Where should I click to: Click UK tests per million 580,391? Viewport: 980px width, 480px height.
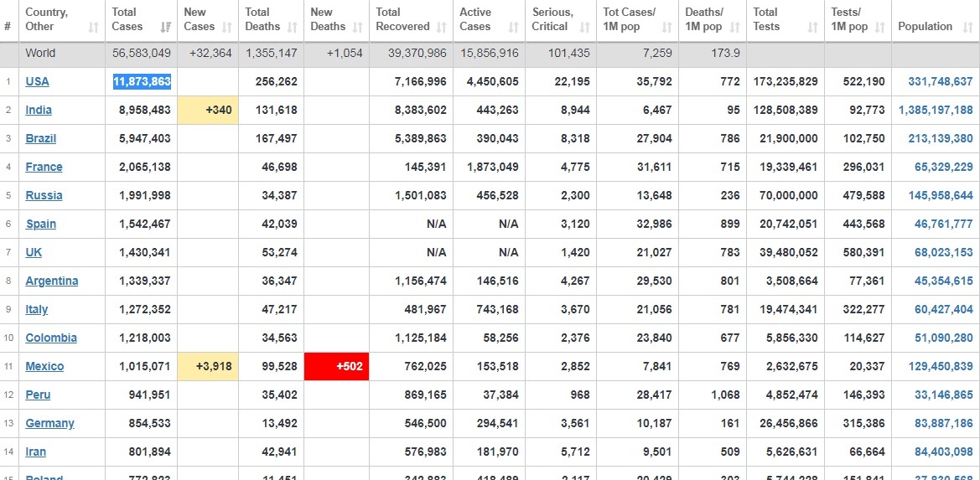click(x=863, y=252)
